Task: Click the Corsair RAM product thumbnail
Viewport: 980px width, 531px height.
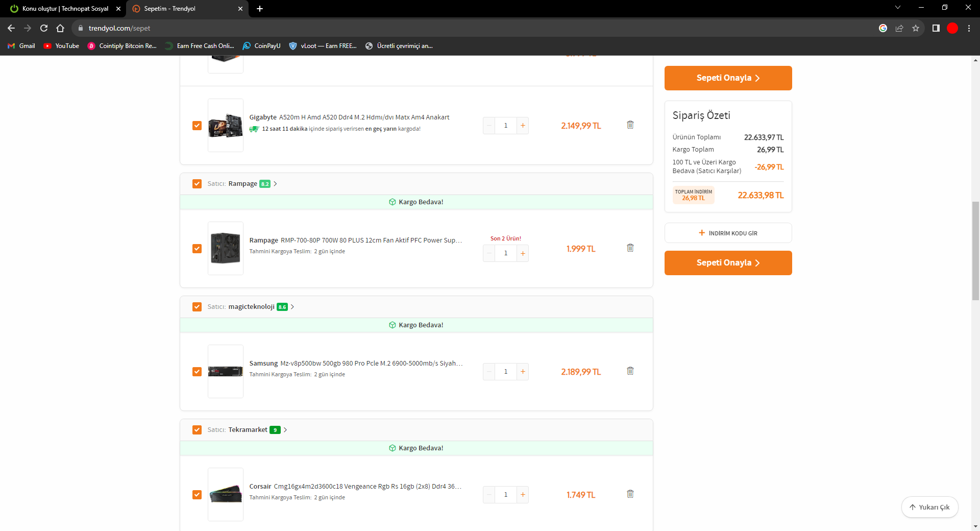Action: tap(226, 494)
